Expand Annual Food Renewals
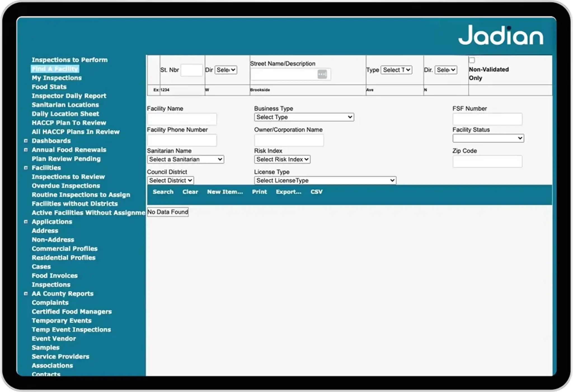Image resolution: width=573 pixels, height=392 pixels. coord(26,150)
